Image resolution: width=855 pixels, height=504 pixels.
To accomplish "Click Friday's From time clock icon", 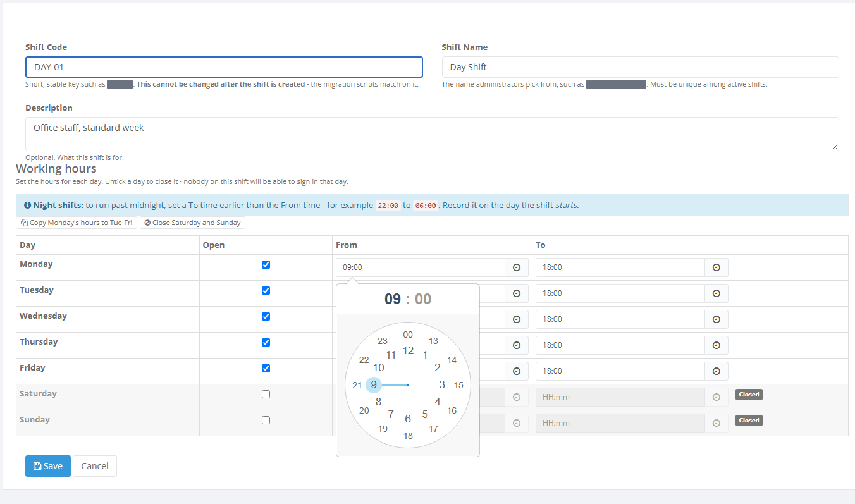I will pos(517,371).
